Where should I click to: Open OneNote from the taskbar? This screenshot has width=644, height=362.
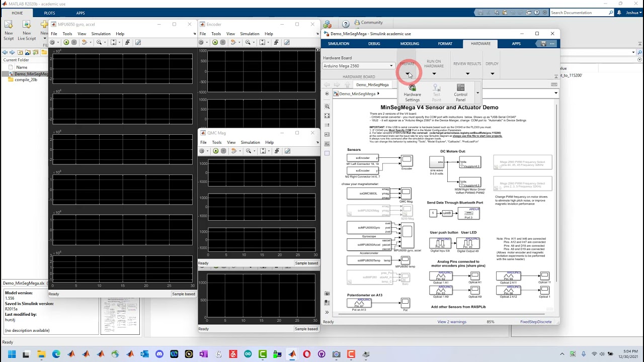tap(204, 354)
